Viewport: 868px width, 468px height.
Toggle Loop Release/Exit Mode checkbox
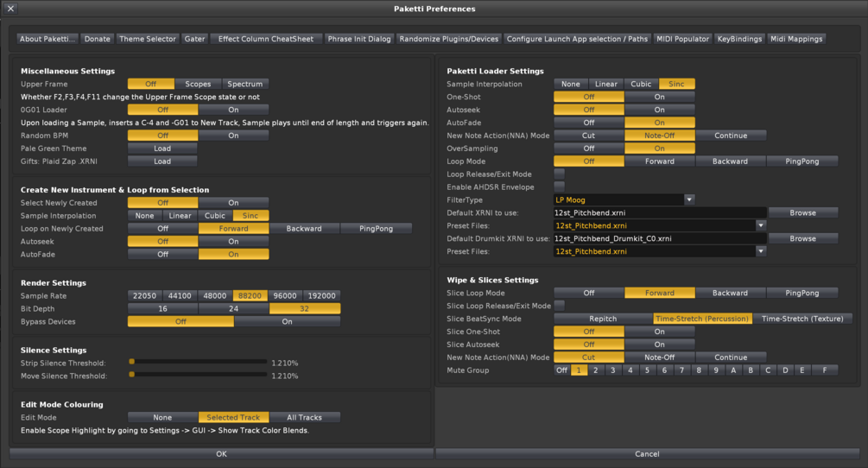559,174
